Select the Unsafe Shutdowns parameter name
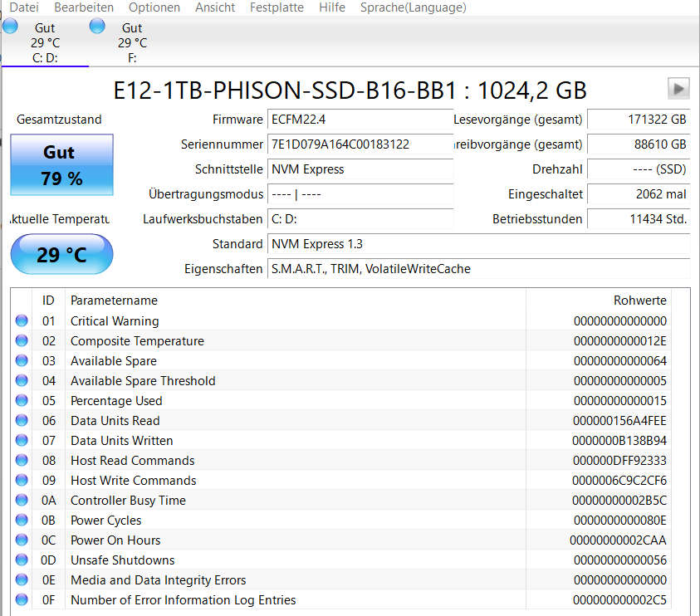 [122, 560]
